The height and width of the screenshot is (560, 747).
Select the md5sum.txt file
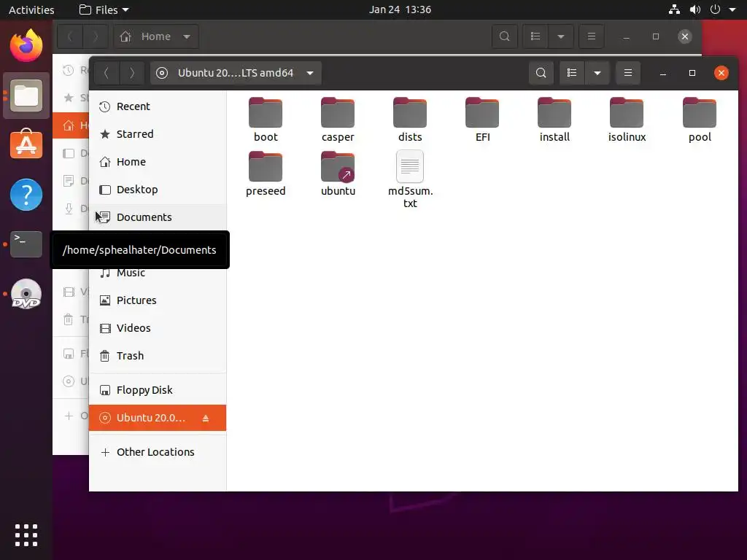click(410, 179)
